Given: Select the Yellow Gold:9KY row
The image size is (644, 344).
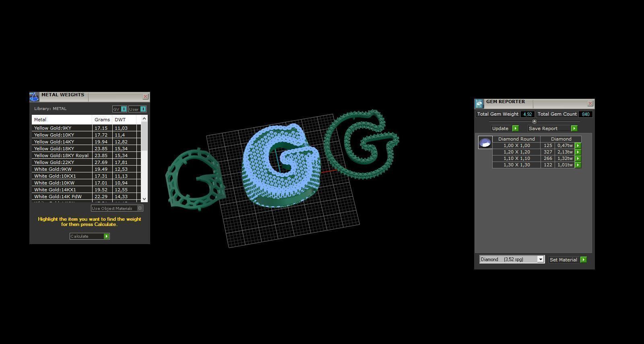Looking at the screenshot, I should [x=86, y=128].
